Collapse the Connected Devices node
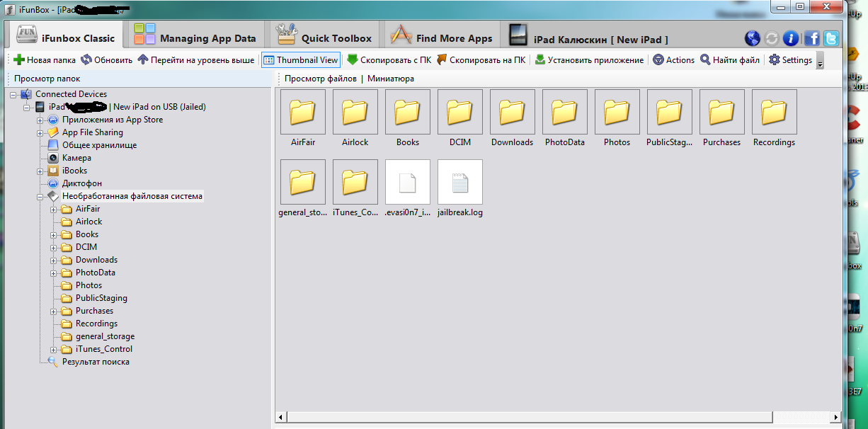 pyautogui.click(x=13, y=94)
